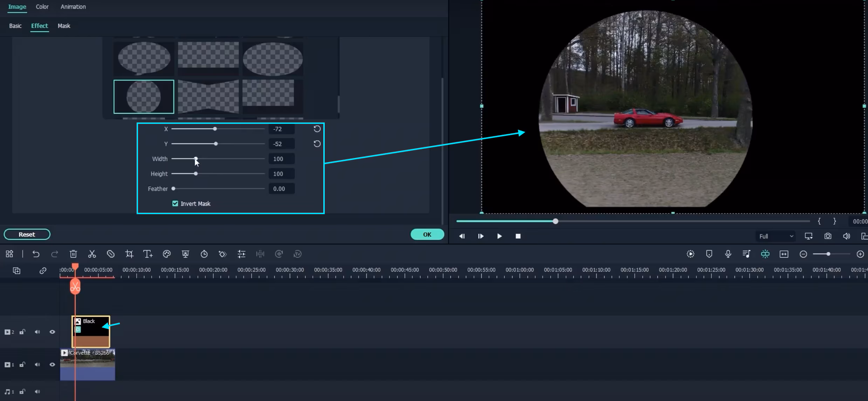Switch to the Mask sub-tab

64,26
